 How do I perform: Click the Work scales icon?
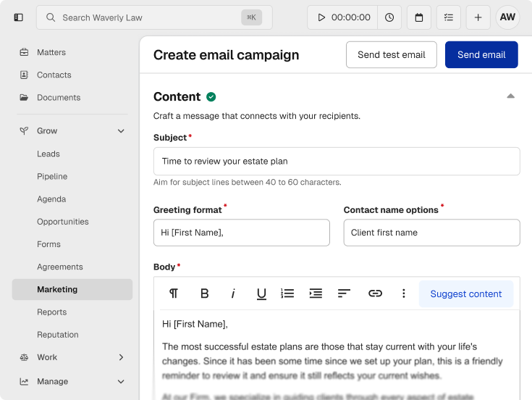pos(24,357)
